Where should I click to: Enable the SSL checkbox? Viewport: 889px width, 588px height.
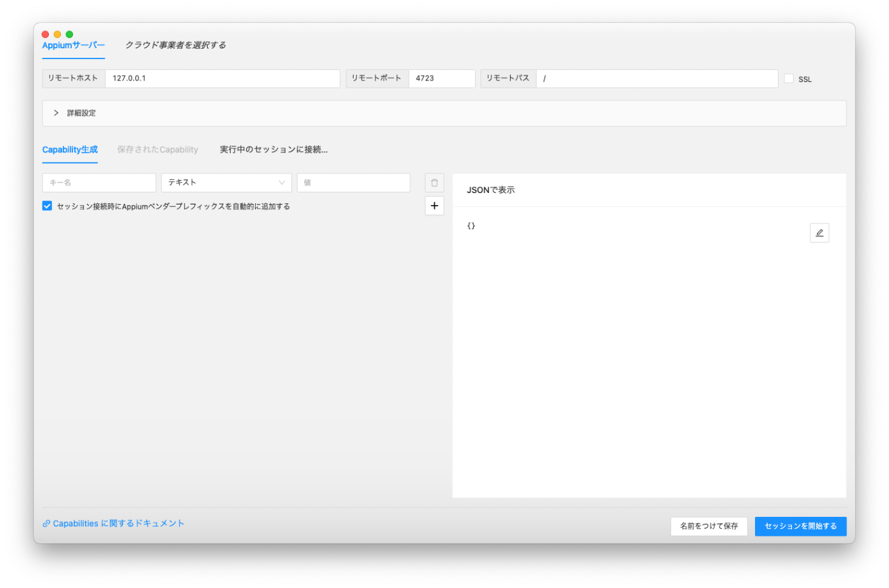pos(789,79)
